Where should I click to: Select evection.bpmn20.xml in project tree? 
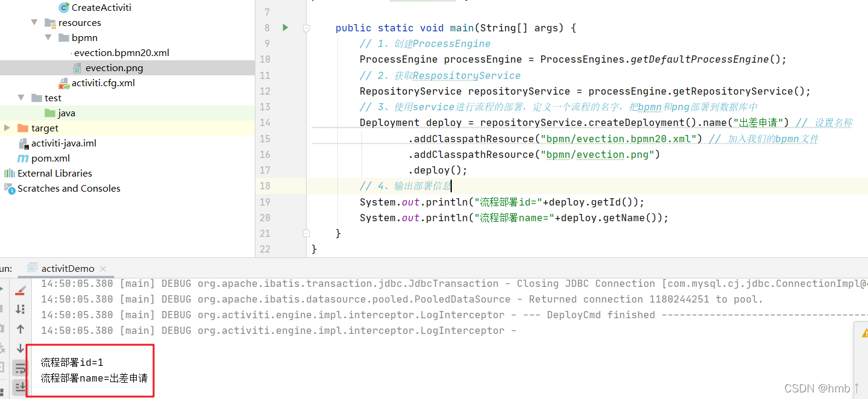[x=122, y=53]
